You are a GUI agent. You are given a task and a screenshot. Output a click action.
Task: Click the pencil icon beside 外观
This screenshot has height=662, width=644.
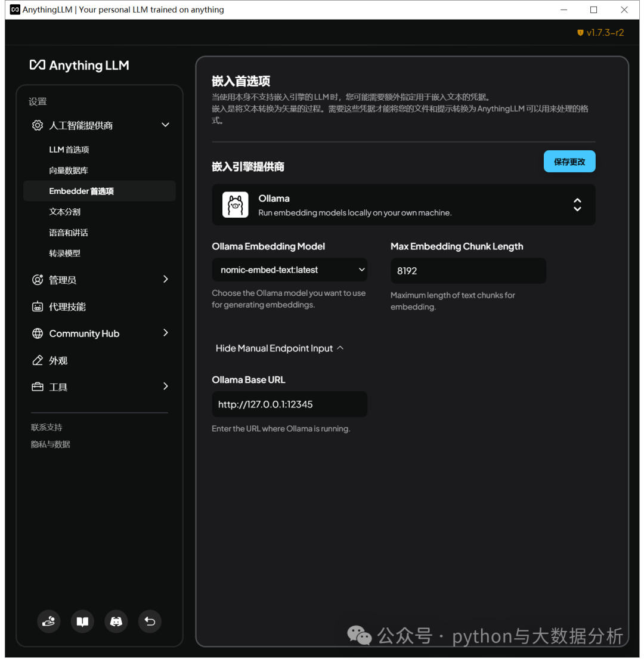tap(38, 360)
